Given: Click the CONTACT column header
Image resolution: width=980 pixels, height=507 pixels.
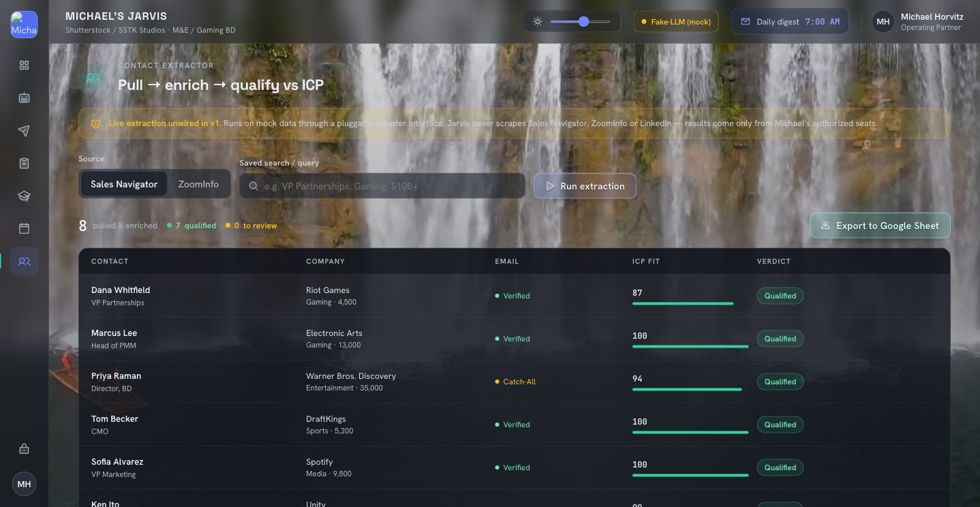Looking at the screenshot, I should (x=110, y=262).
